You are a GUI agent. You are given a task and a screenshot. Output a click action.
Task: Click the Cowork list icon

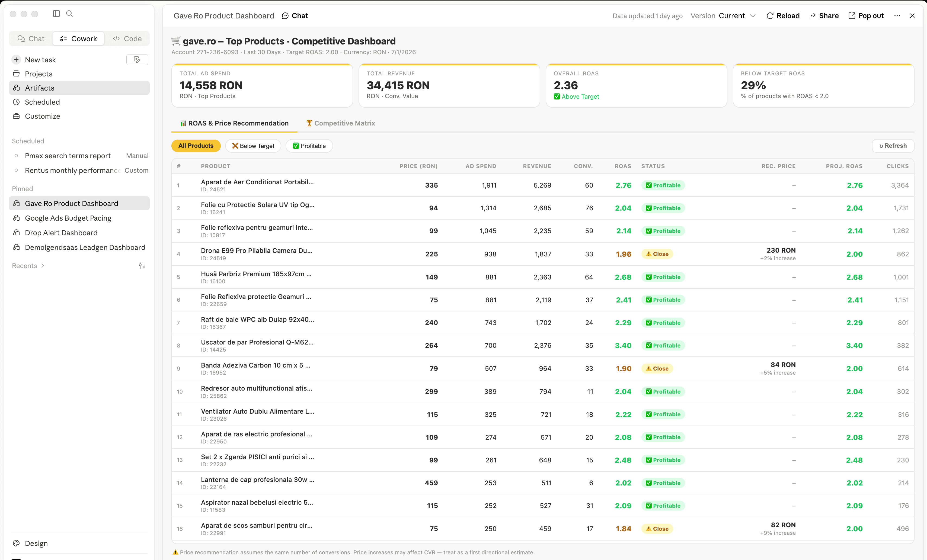[63, 39]
